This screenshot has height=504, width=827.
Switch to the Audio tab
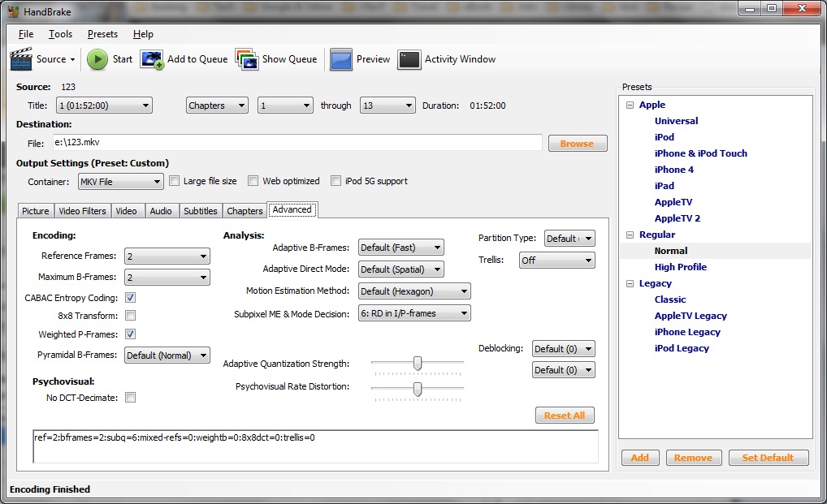click(x=161, y=211)
